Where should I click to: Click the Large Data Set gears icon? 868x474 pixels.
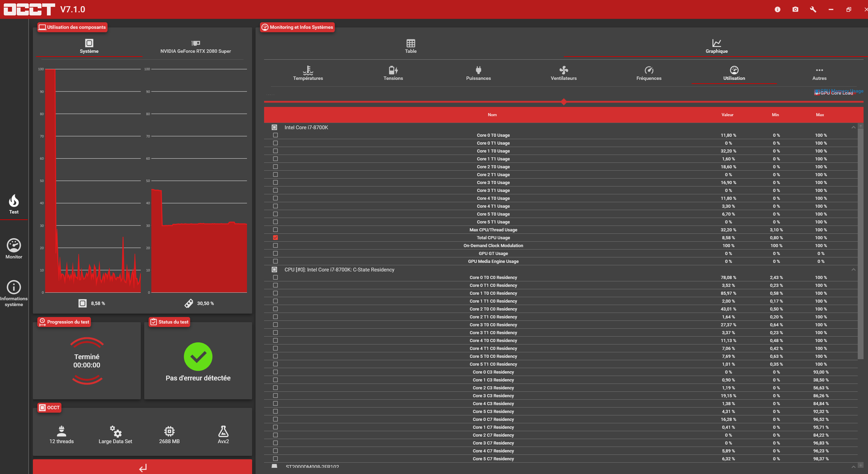point(115,431)
